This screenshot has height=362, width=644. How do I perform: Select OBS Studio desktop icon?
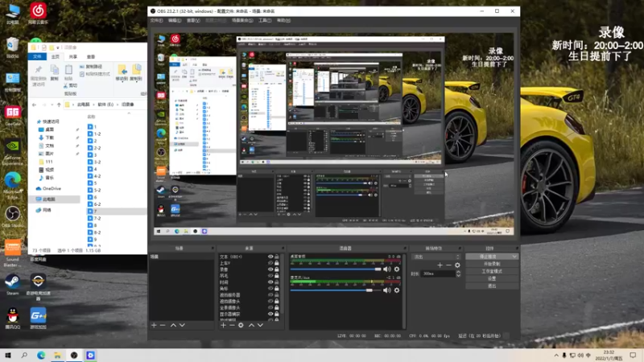(x=12, y=217)
